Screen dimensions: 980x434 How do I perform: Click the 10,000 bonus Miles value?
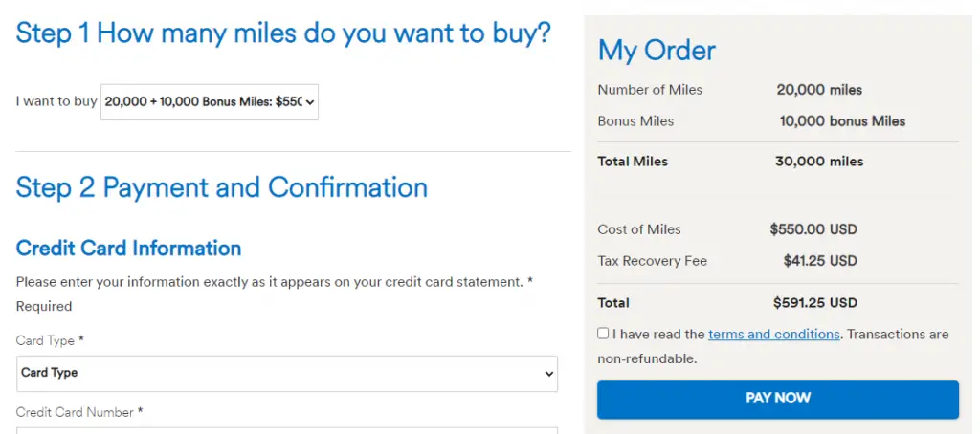point(842,121)
